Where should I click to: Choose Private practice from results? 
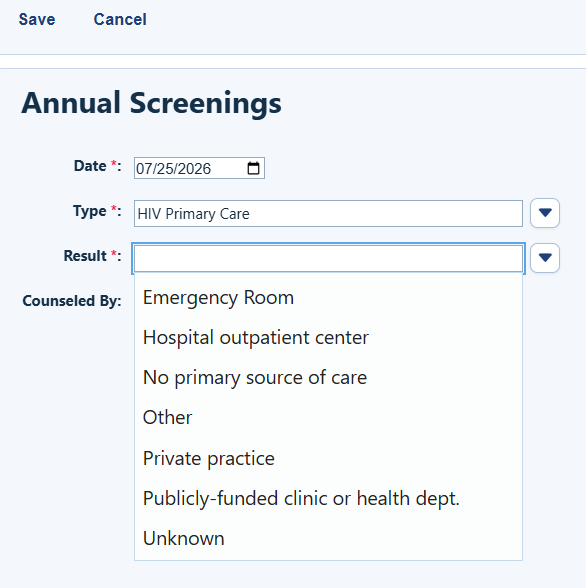(x=328, y=458)
